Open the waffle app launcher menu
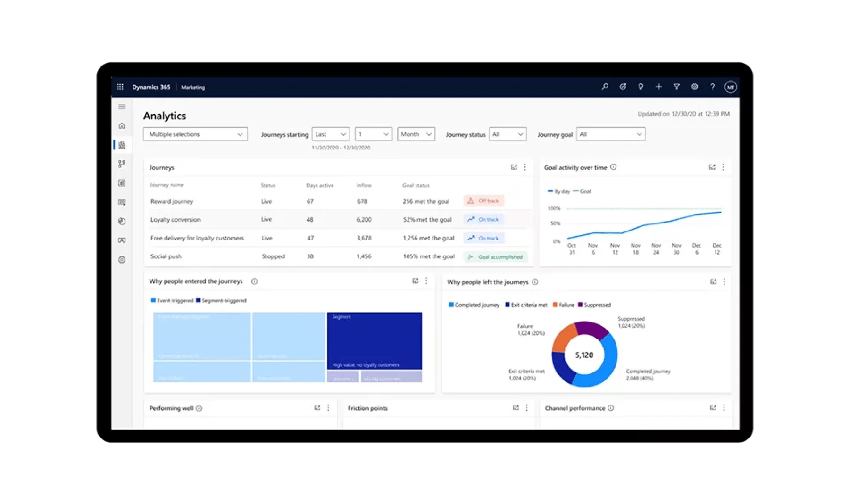 [120, 87]
